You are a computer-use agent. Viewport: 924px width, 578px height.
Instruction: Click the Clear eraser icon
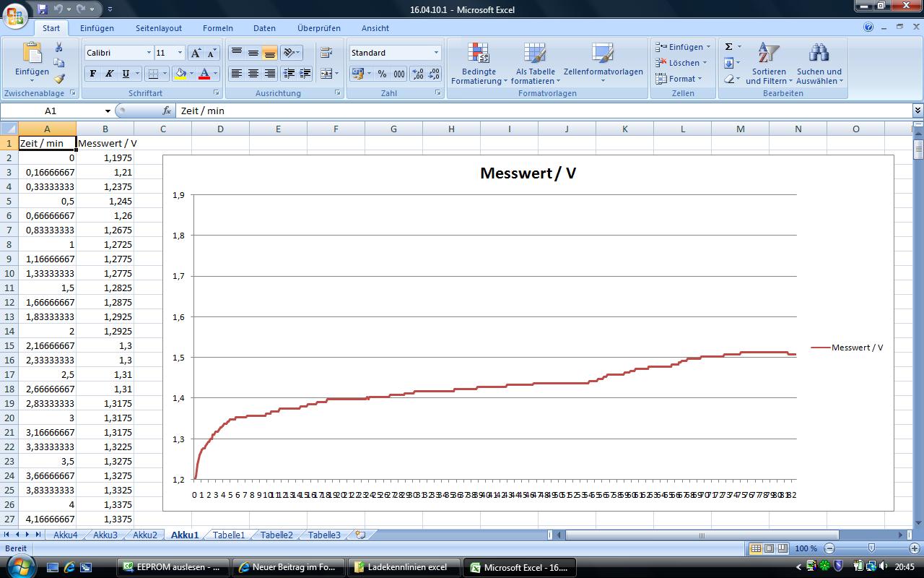[728, 79]
